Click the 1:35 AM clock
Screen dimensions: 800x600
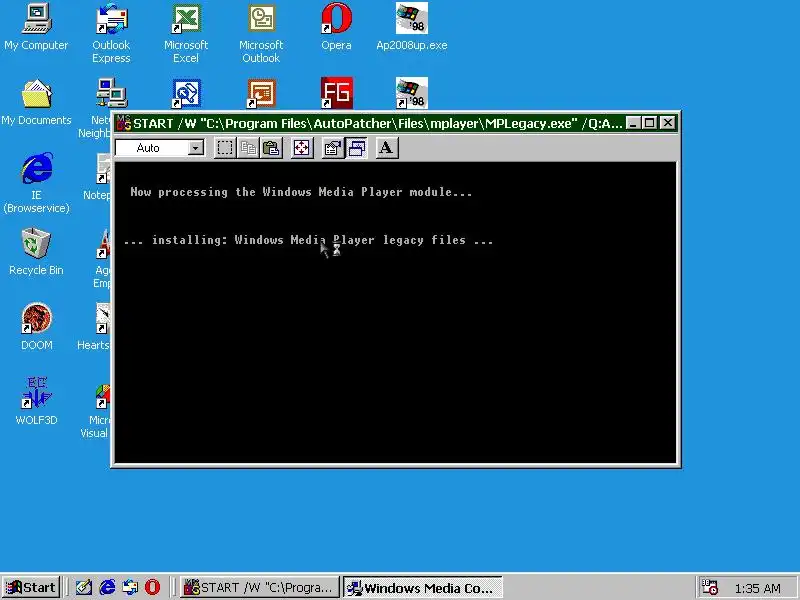click(758, 588)
